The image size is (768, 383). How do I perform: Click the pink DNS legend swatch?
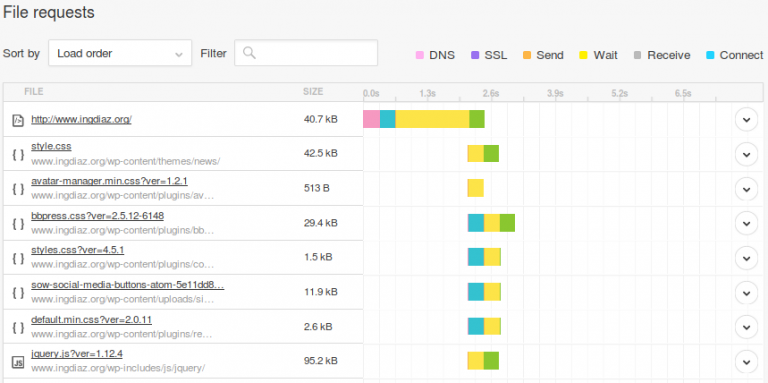(x=420, y=55)
